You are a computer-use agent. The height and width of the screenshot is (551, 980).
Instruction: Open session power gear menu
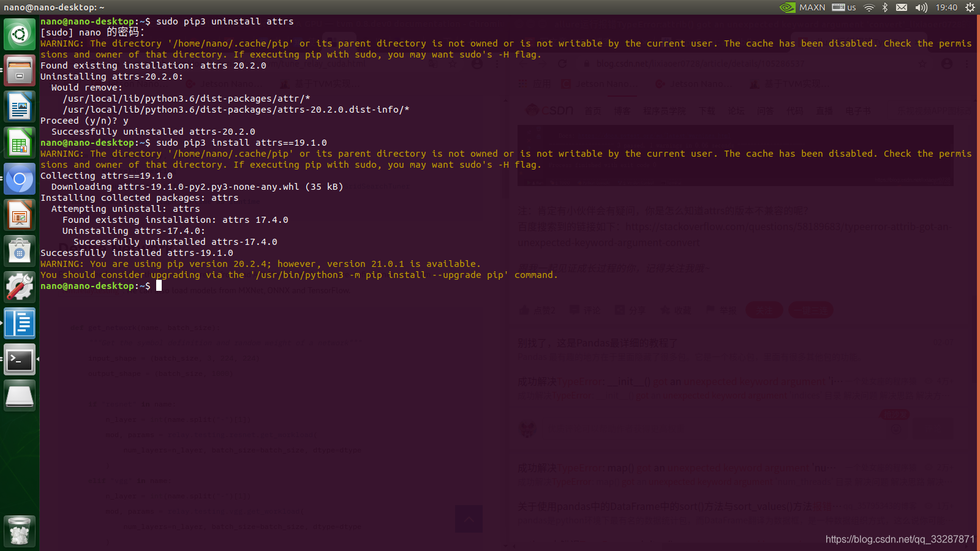click(x=970, y=7)
